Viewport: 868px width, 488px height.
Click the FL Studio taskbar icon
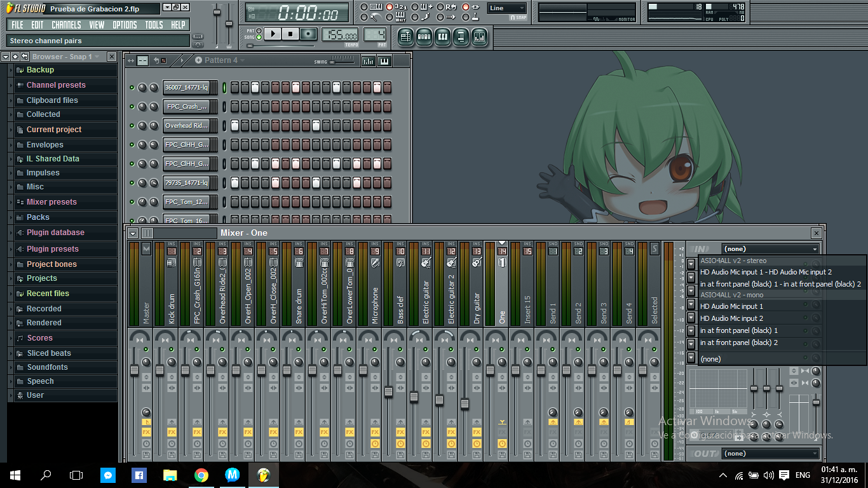[x=262, y=475]
